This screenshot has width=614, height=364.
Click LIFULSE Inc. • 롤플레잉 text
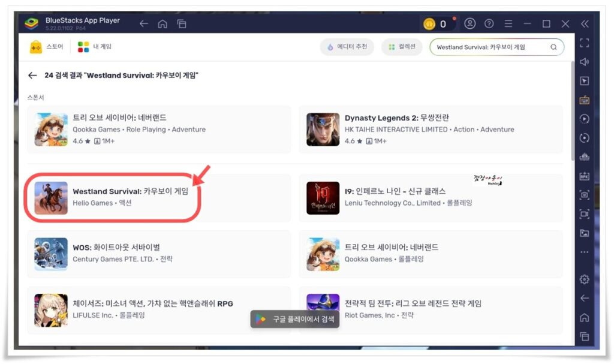point(109,315)
